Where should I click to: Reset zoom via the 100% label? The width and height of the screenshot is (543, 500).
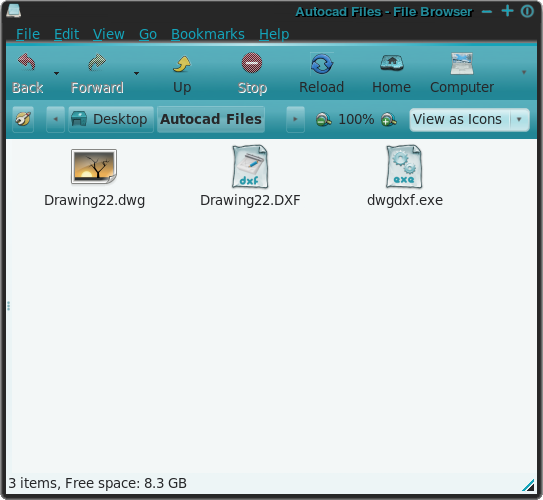(356, 119)
